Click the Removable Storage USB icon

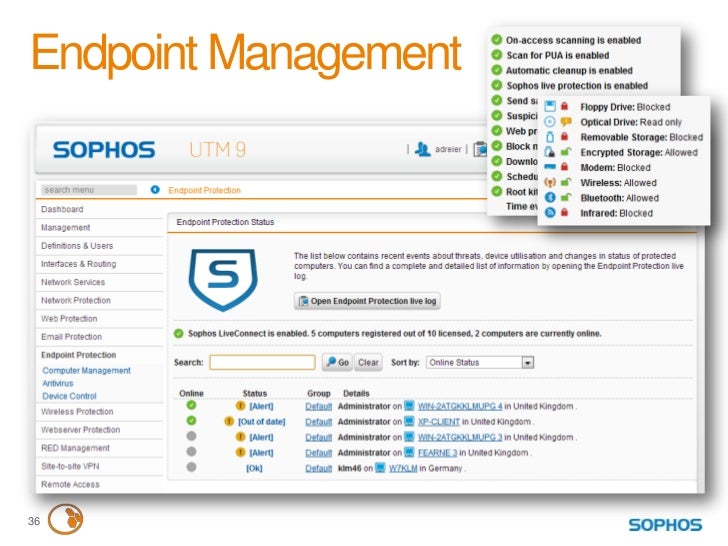point(550,137)
